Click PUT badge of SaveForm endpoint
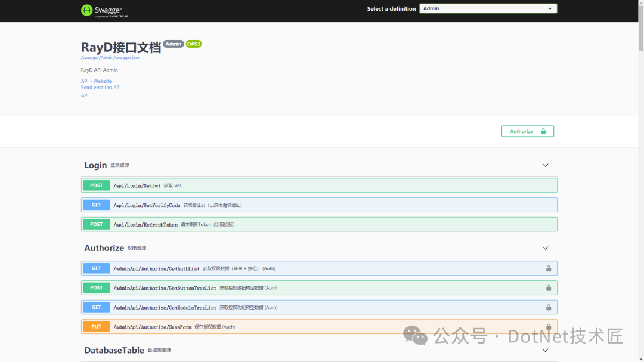This screenshot has height=362, width=644. click(97, 327)
